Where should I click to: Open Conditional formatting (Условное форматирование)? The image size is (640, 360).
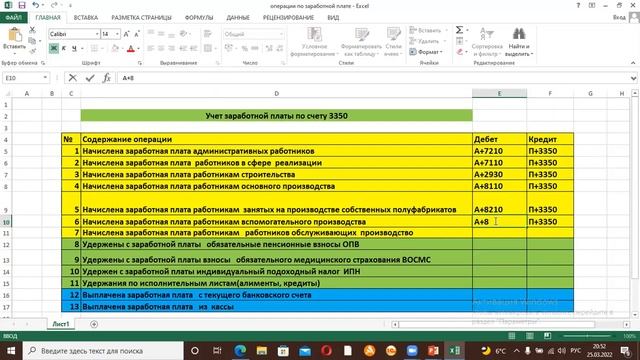click(x=314, y=42)
